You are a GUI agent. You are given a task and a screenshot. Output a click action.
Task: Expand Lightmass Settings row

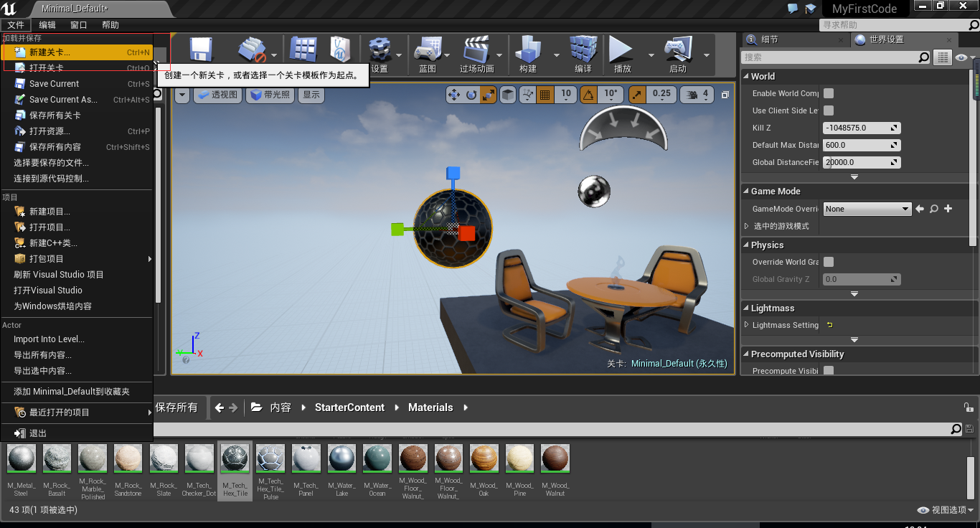(746, 325)
